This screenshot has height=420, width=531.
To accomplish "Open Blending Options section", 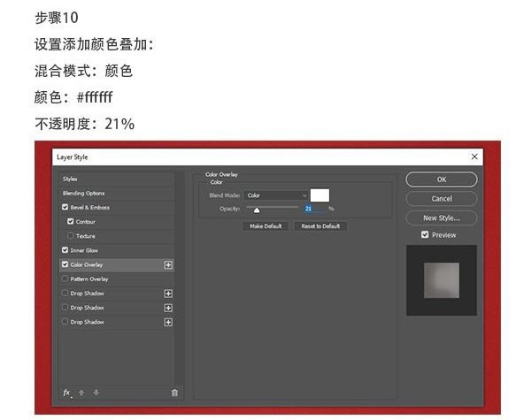I will (83, 193).
